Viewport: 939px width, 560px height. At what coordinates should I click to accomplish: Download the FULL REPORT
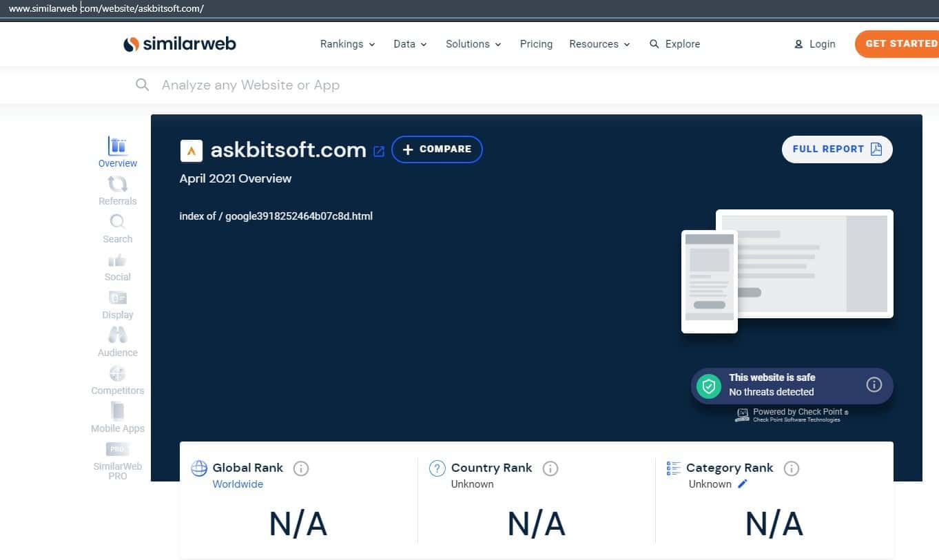pyautogui.click(x=837, y=149)
